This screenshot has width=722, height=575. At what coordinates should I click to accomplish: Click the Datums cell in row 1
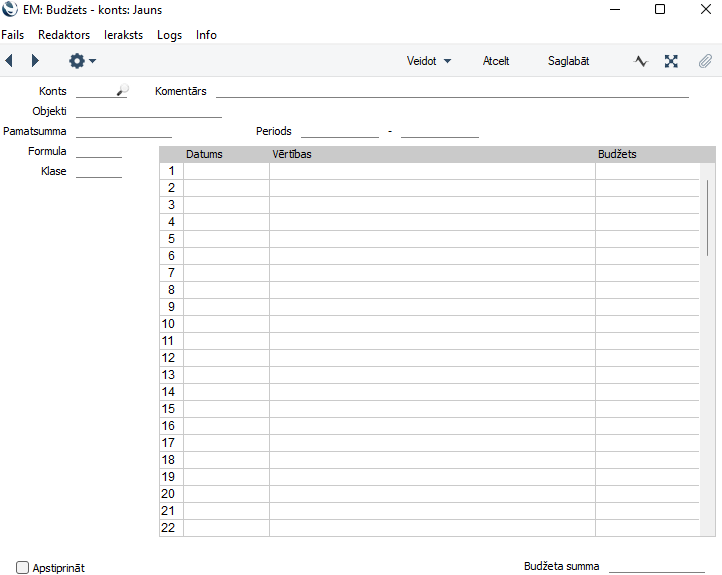[226, 171]
